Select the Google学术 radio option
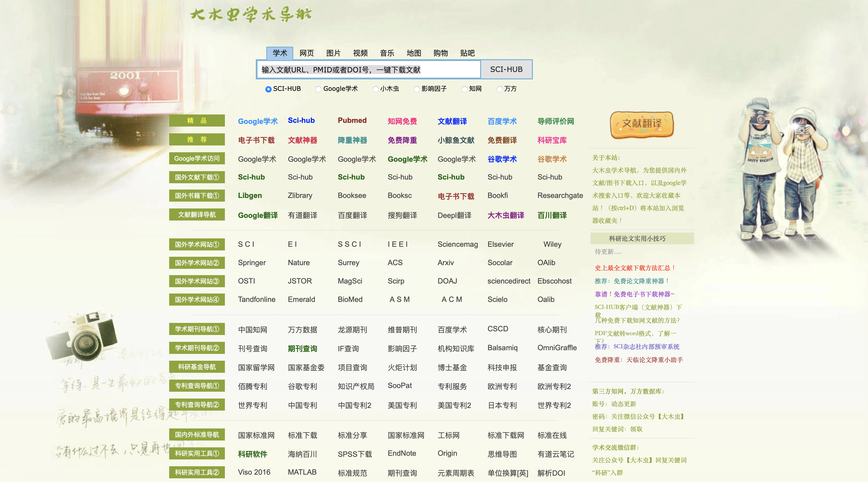Image resolution: width=868 pixels, height=482 pixels. pos(318,89)
